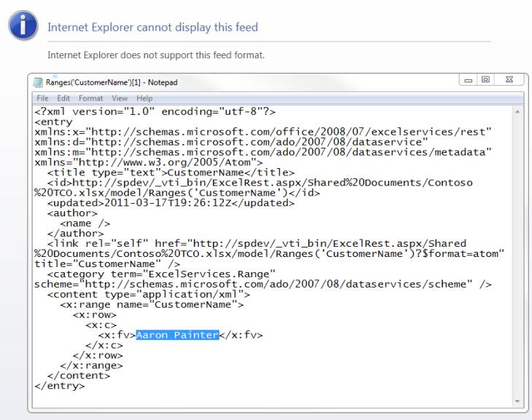
Task: Open the Edit menu in Notepad
Action: [x=63, y=98]
